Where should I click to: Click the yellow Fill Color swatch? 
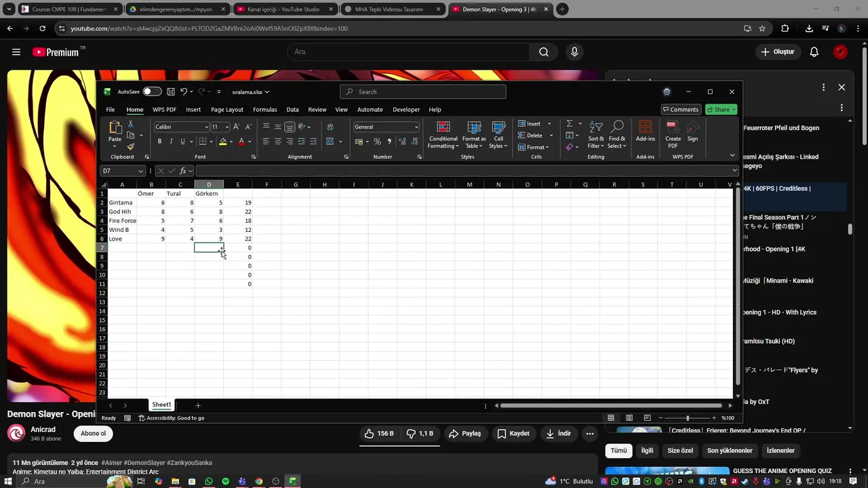point(222,142)
